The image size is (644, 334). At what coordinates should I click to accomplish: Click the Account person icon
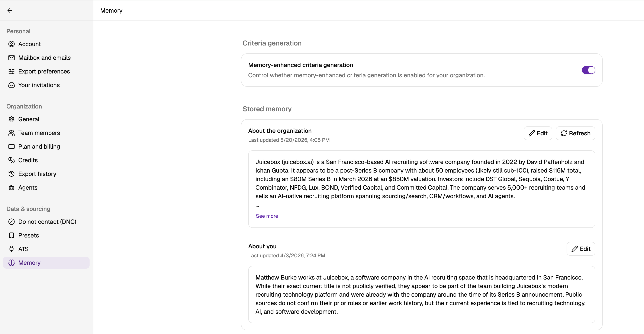(x=12, y=44)
